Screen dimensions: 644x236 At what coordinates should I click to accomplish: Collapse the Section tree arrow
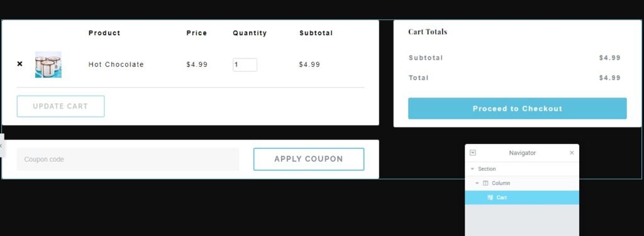472,169
